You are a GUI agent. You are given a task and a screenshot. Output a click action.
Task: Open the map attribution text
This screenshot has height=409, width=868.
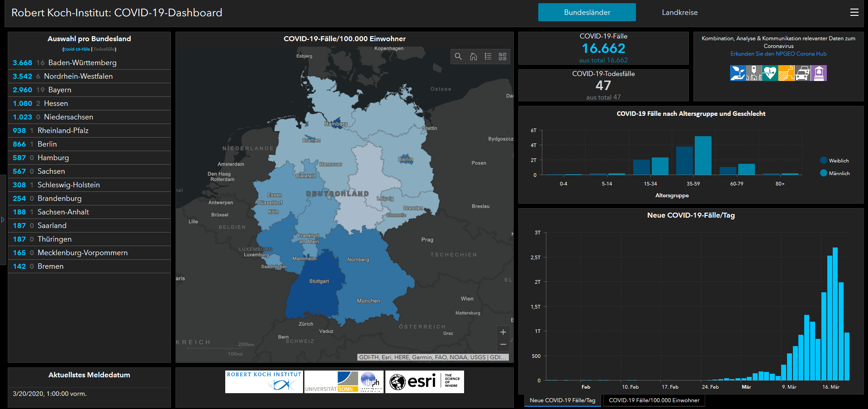tap(433, 357)
